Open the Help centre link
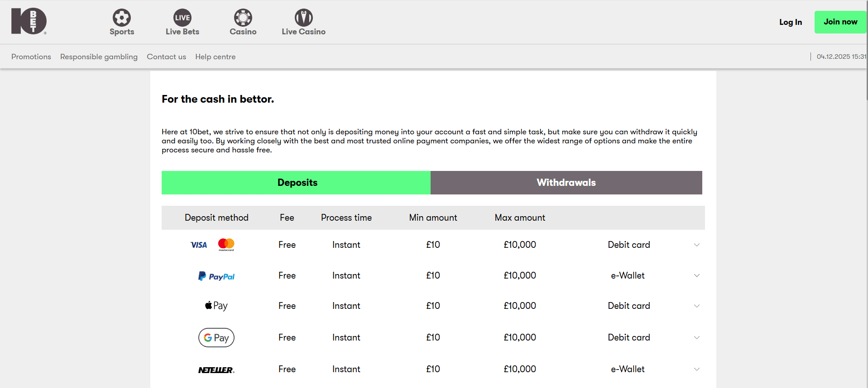The width and height of the screenshot is (868, 388). 215,57
